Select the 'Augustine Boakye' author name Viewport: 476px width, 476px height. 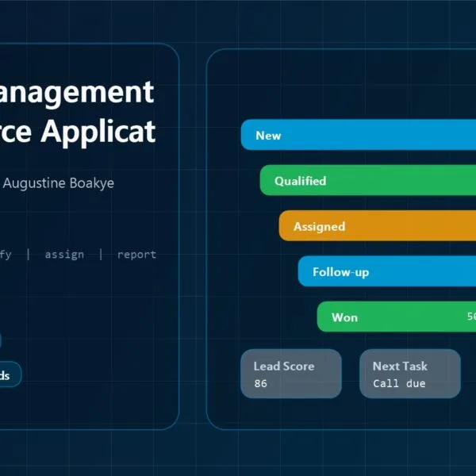coord(59,183)
